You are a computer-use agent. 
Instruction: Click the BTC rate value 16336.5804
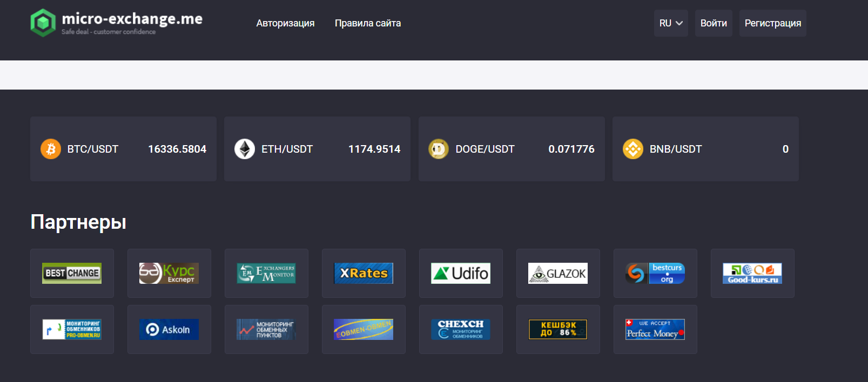(177, 149)
